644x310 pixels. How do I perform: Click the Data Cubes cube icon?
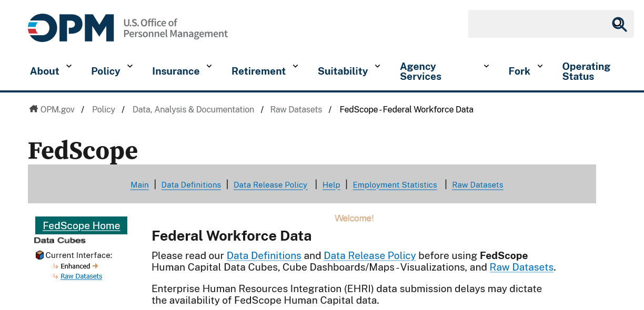[39, 255]
